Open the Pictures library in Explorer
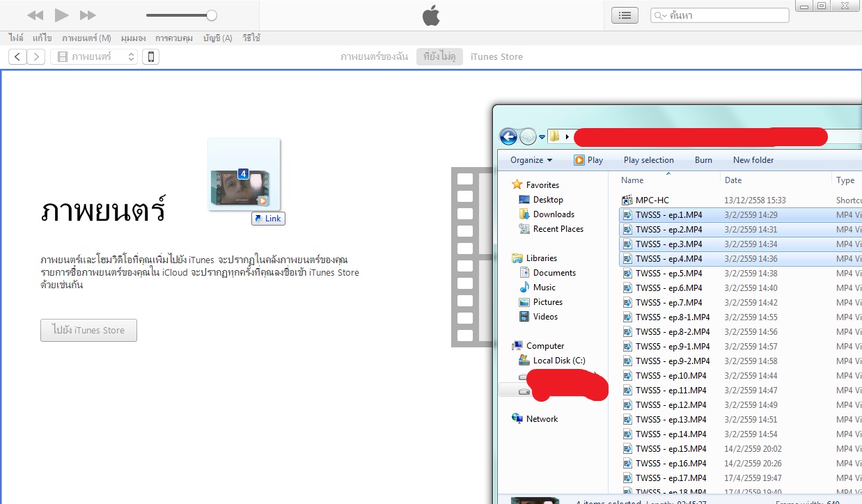This screenshot has height=504, width=862. (x=540, y=302)
